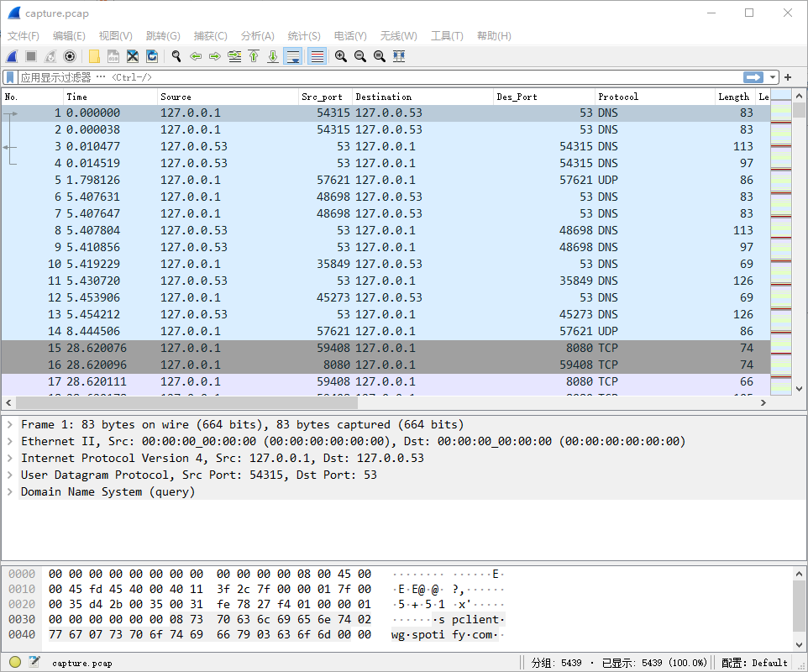Viewport: 808px width, 672px height.
Task: Toggle packet list colorization
Action: 317,56
